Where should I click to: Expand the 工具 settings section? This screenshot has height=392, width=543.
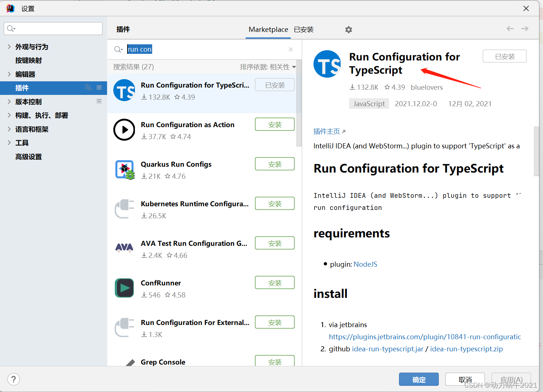[x=9, y=143]
